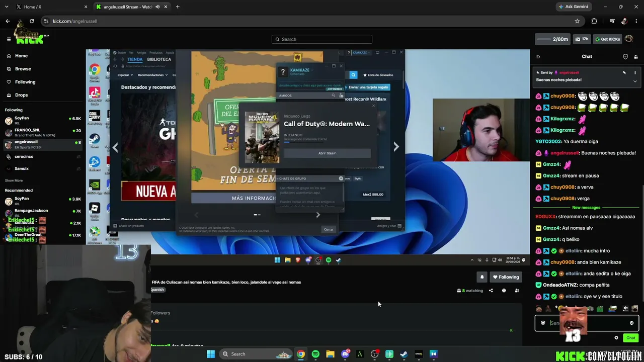Open Steam from taskbar
This screenshot has height=362, width=644.
click(x=404, y=354)
